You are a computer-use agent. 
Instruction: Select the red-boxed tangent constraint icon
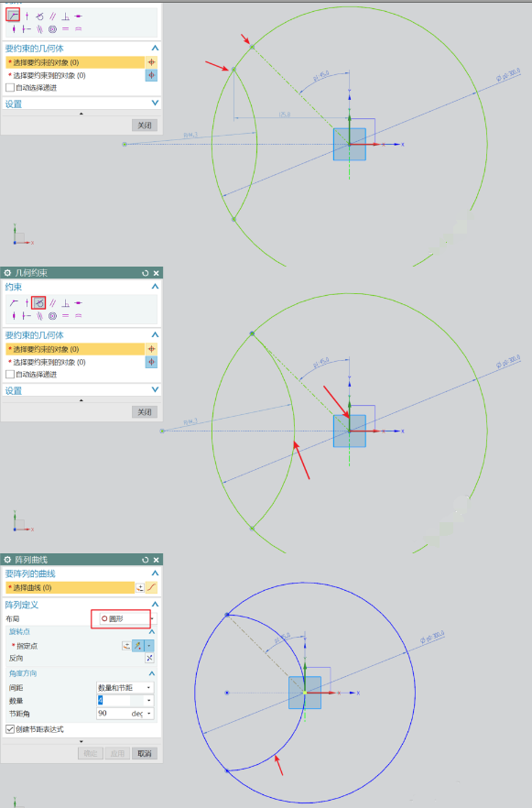[38, 302]
